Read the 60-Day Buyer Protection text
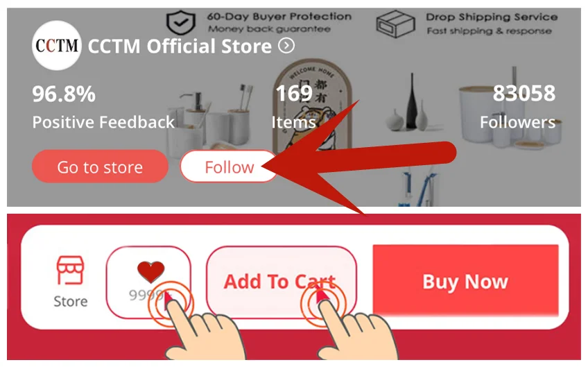 (279, 22)
